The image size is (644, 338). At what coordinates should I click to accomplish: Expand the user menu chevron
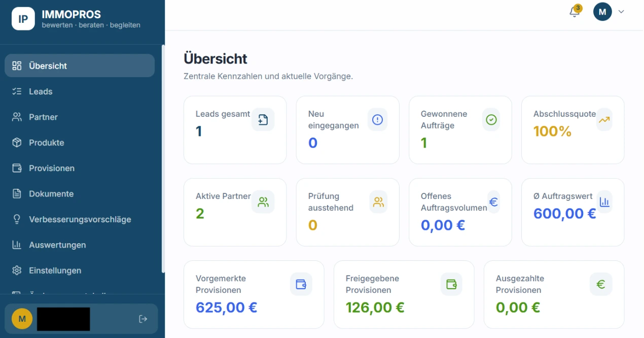tap(621, 12)
